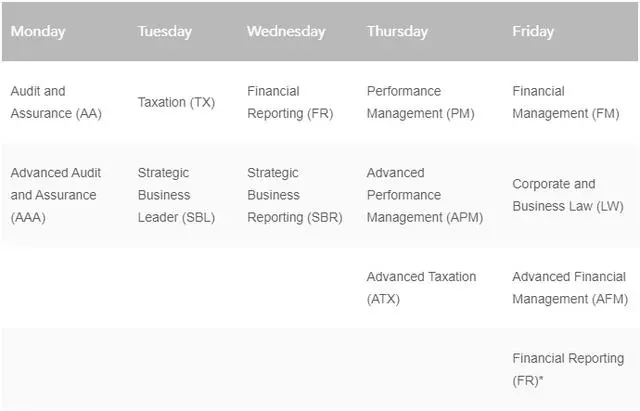The image size is (640, 411).
Task: Click Advanced Audit and Assurance (AAA)
Action: (x=56, y=195)
